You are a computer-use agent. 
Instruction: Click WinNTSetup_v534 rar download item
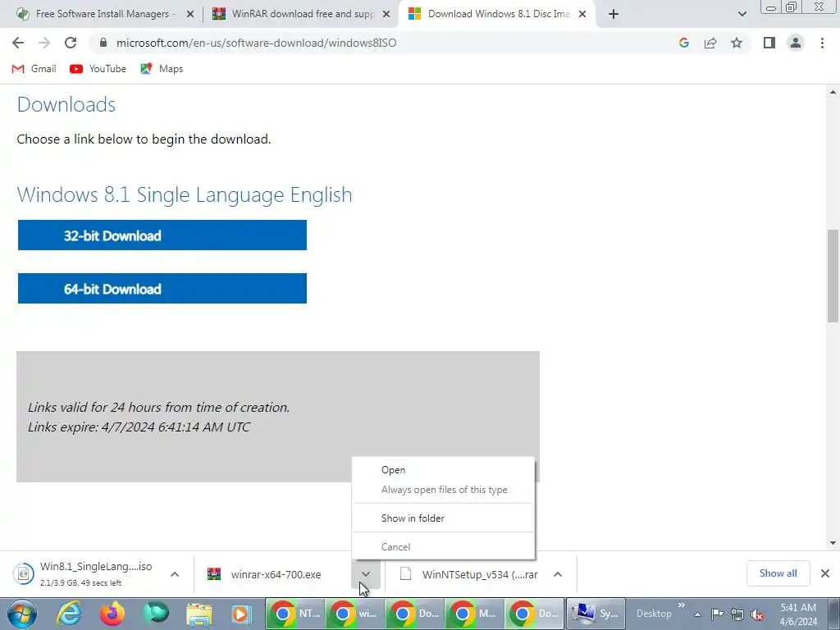tap(472, 574)
